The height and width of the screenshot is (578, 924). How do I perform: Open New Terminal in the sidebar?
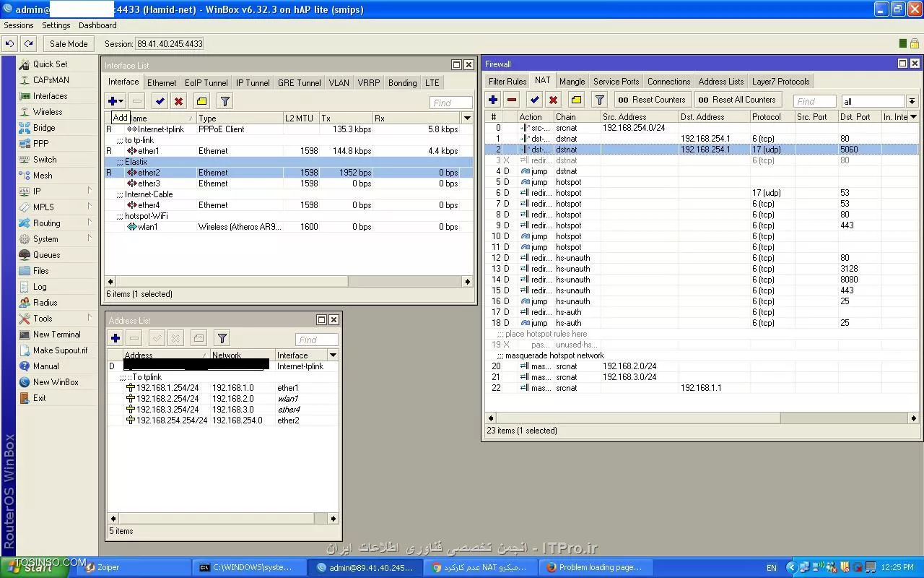pos(57,335)
